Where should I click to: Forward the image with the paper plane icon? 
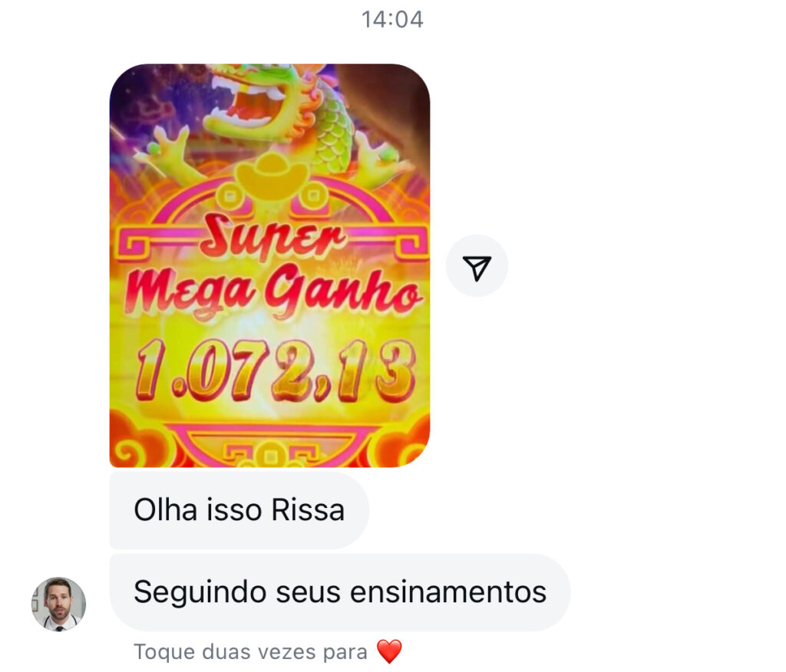477,266
